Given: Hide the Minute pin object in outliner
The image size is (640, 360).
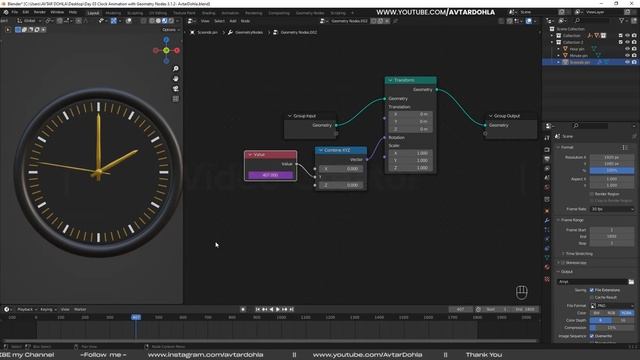Looking at the screenshot, I should [x=627, y=56].
